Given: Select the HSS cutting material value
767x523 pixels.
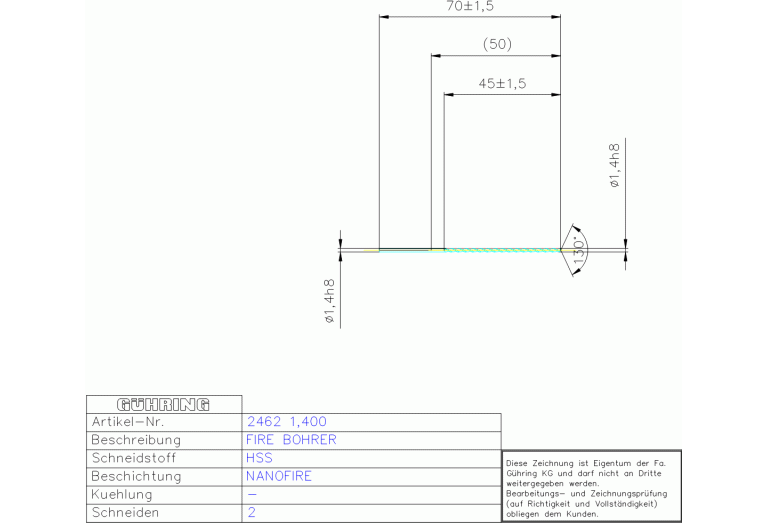Looking at the screenshot, I should click(x=259, y=458).
